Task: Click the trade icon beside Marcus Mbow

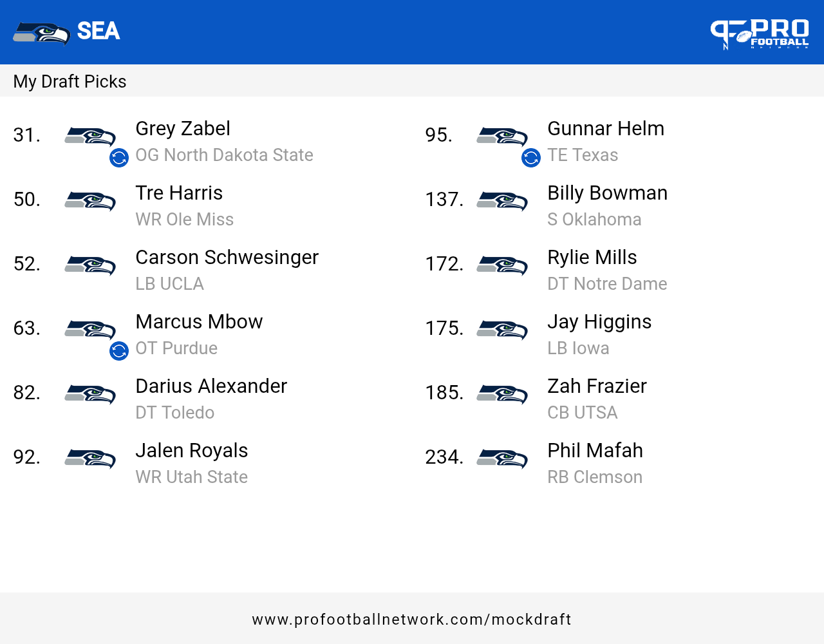Action: coord(119,351)
